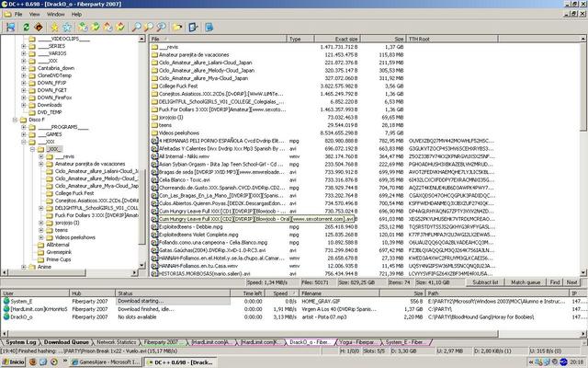Open the Help menu
The width and height of the screenshot is (588, 368).
(x=76, y=15)
